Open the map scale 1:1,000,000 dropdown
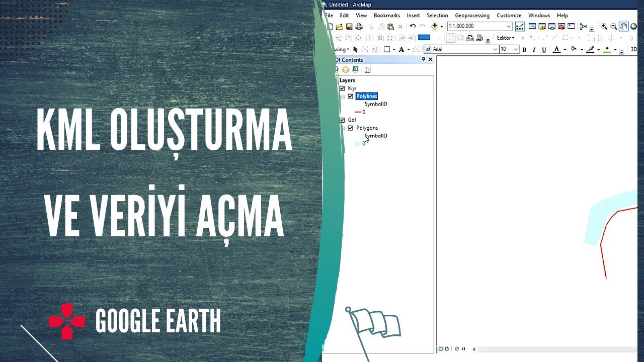Screen dimensions: 644x362 coord(509,26)
